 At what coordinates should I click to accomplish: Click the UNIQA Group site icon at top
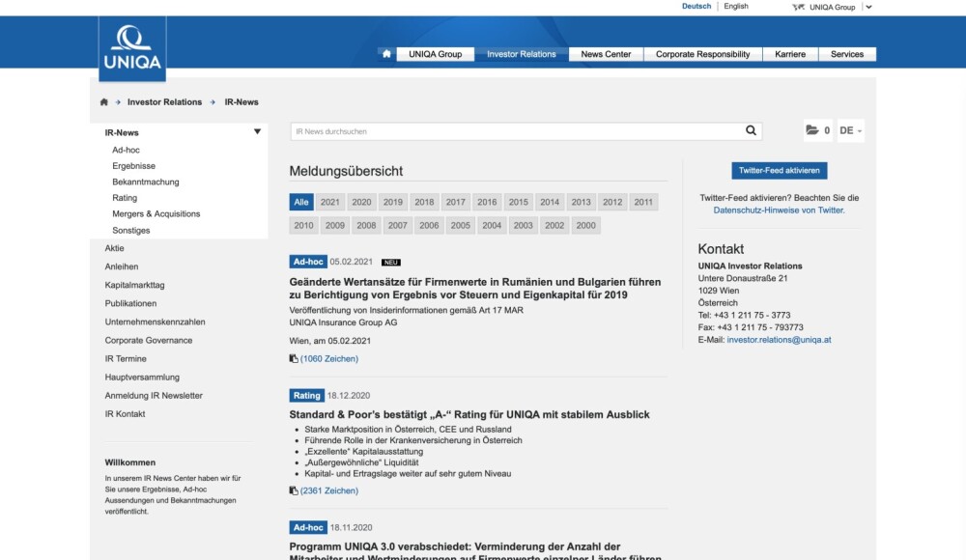pyautogui.click(x=798, y=7)
